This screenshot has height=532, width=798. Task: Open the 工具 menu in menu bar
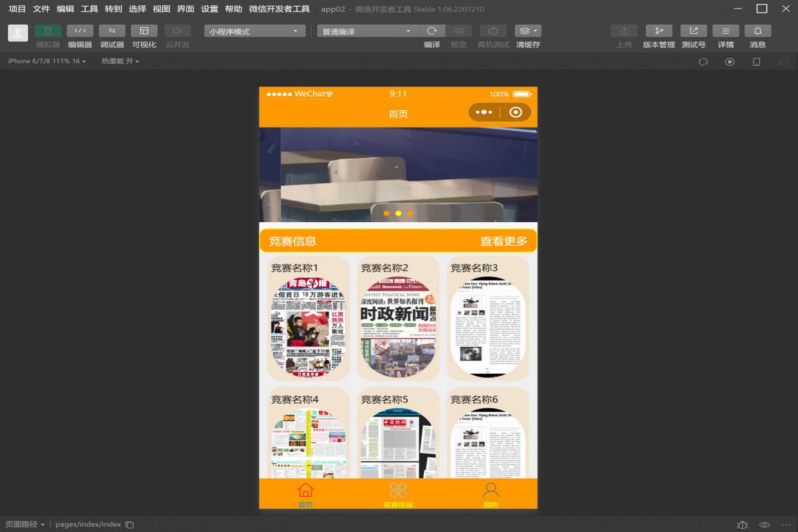[x=89, y=9]
